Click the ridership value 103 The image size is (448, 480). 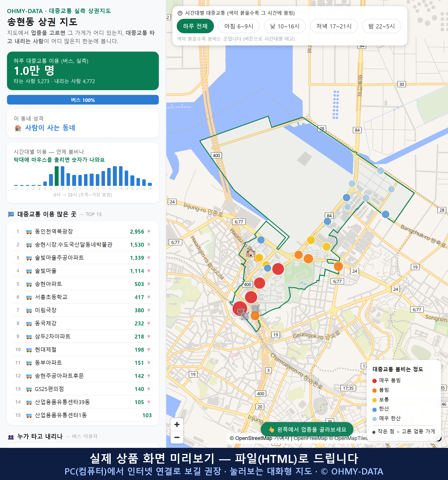click(x=147, y=415)
